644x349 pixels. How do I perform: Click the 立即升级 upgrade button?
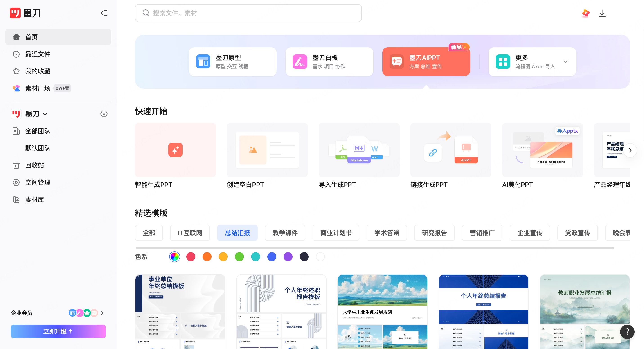58,331
